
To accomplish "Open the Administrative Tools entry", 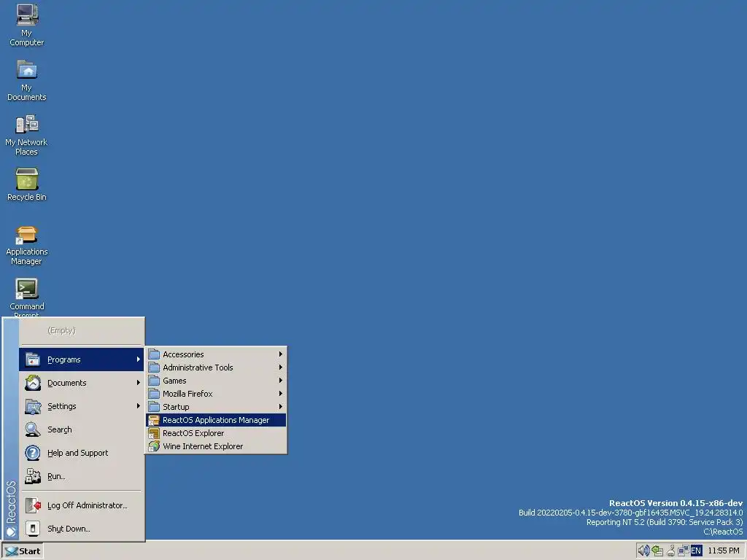I will click(216, 367).
